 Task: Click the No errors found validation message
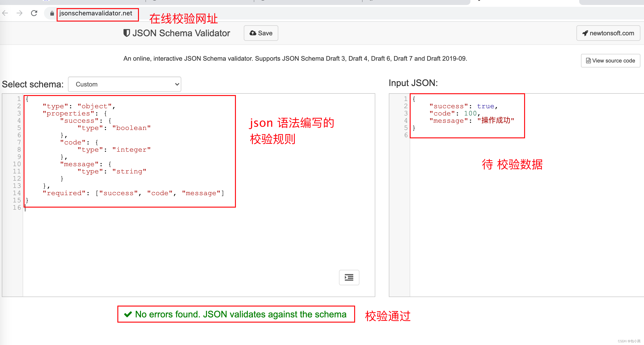point(240,314)
